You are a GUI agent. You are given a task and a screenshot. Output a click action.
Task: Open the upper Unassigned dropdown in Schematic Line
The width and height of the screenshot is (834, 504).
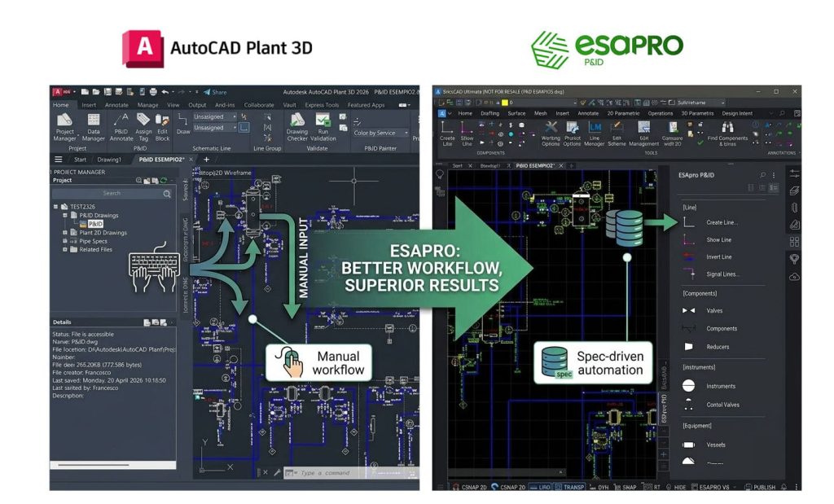[x=215, y=116]
